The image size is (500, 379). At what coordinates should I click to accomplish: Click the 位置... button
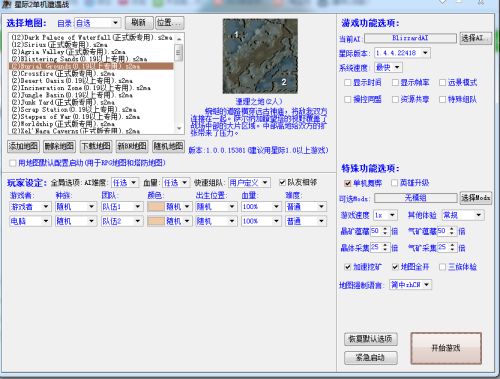[x=169, y=23]
